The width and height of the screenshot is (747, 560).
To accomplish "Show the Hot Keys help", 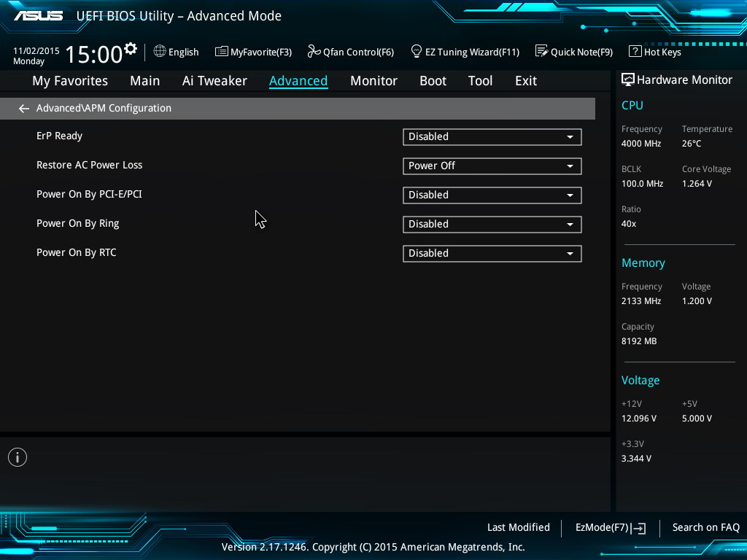I will point(654,52).
